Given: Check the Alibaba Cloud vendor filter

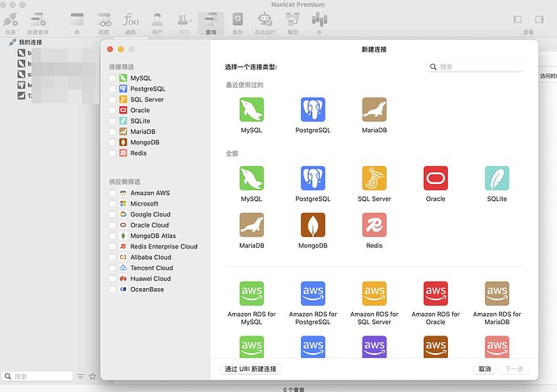Looking at the screenshot, I should [x=112, y=257].
